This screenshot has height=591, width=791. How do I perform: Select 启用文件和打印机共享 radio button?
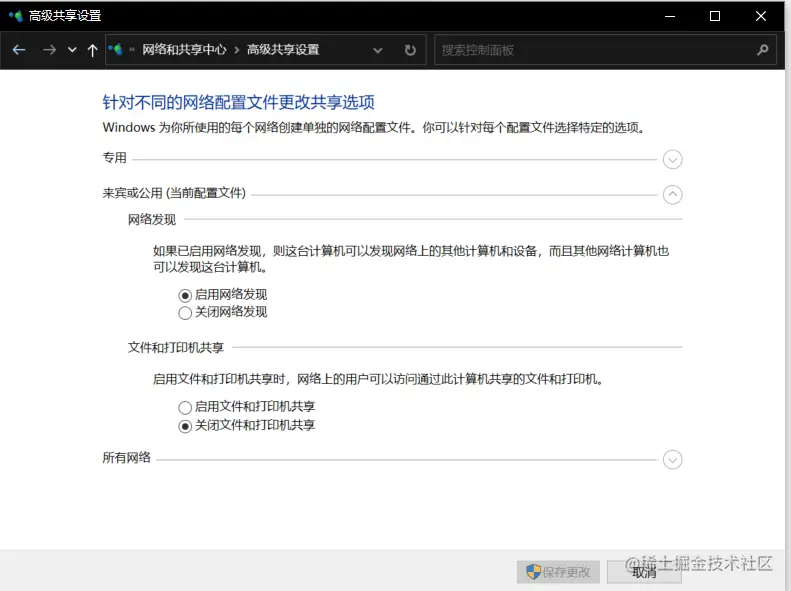tap(185, 407)
